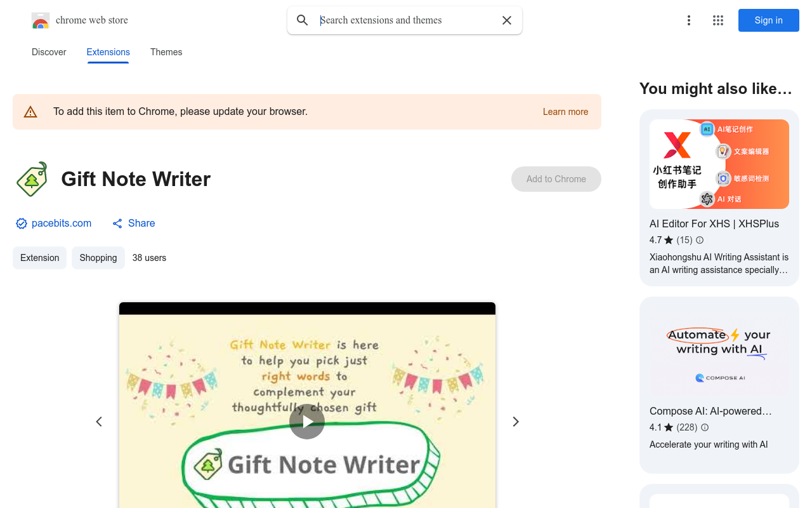Click the Gift Note Writer extension icon
The image size is (812, 508).
coord(32,179)
